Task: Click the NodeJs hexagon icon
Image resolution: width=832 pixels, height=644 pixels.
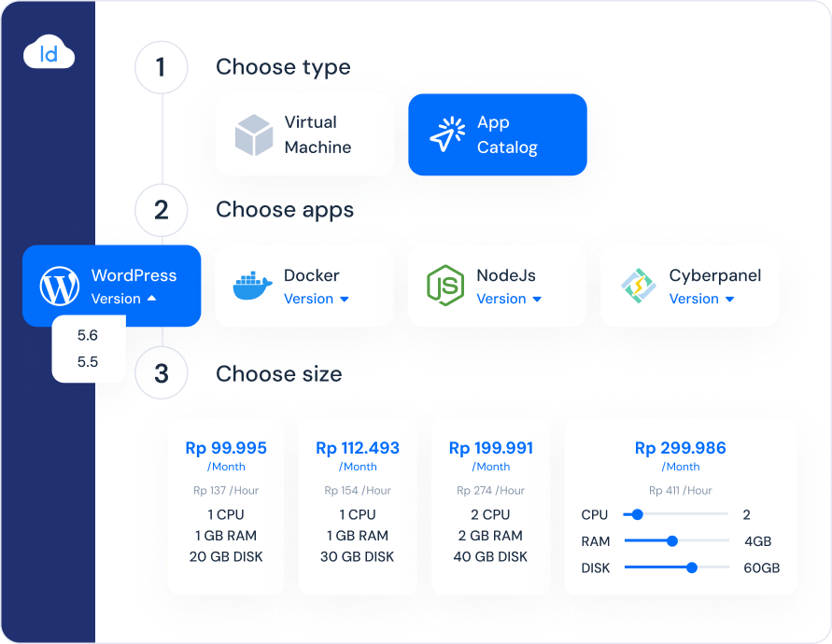Action: coord(445,287)
